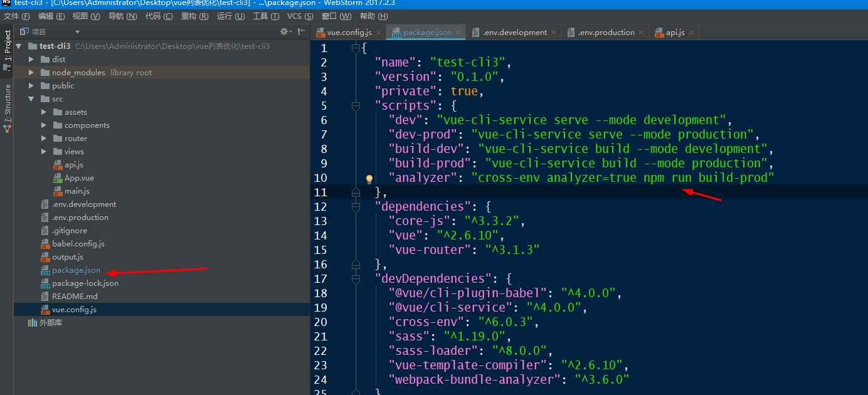
Task: Open the Structure tool window
Action: 8,103
